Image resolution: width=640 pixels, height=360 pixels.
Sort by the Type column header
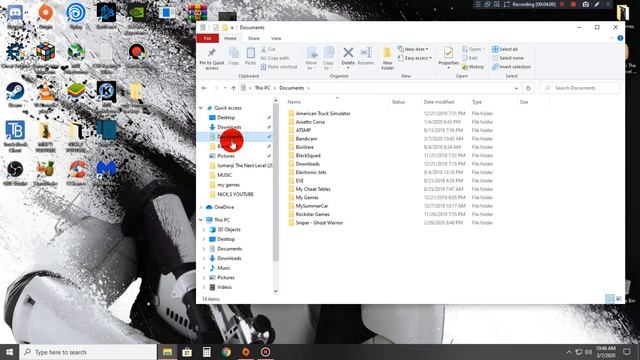(x=493, y=102)
